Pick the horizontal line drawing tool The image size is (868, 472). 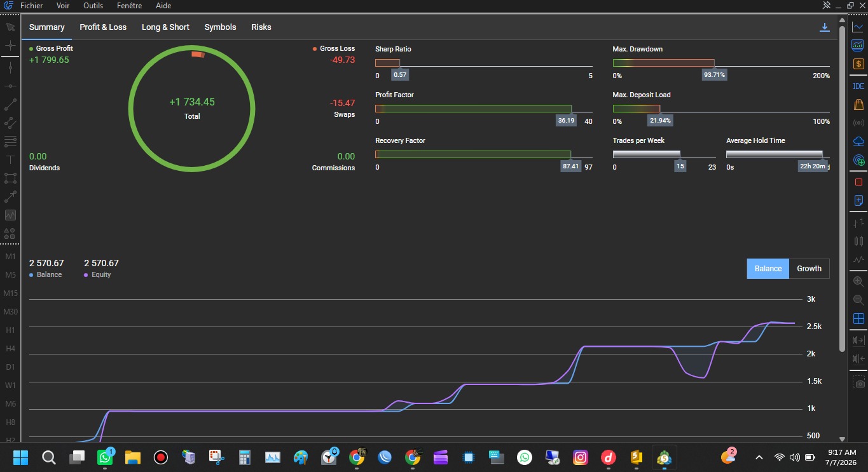point(10,86)
